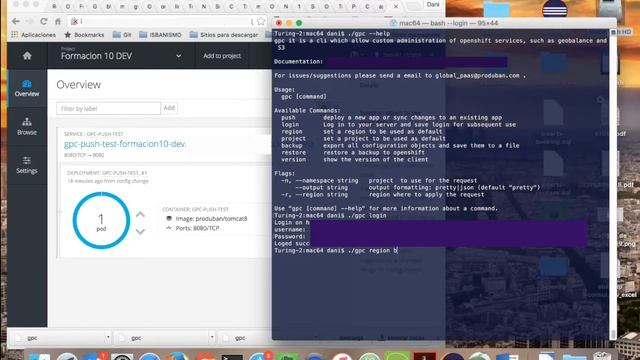Screen dimensions: 640x360
Task: Click the terminal window title bar text
Action: click(448, 23)
